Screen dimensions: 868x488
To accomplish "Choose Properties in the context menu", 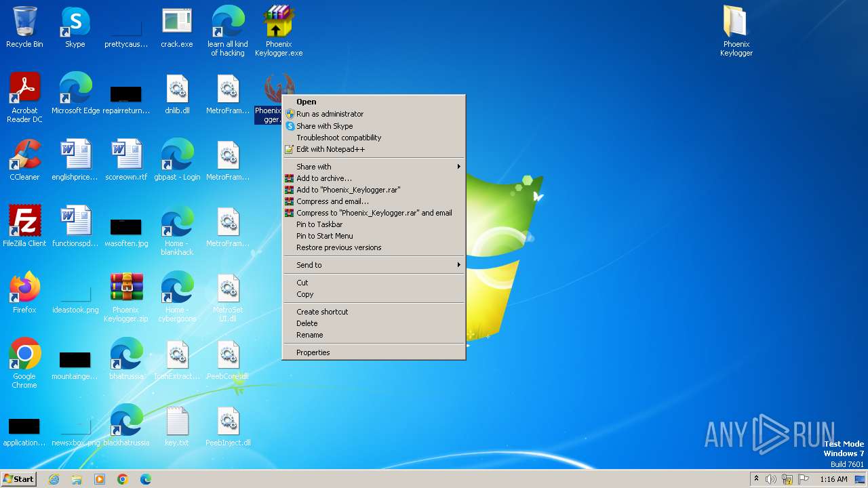I will [374, 352].
